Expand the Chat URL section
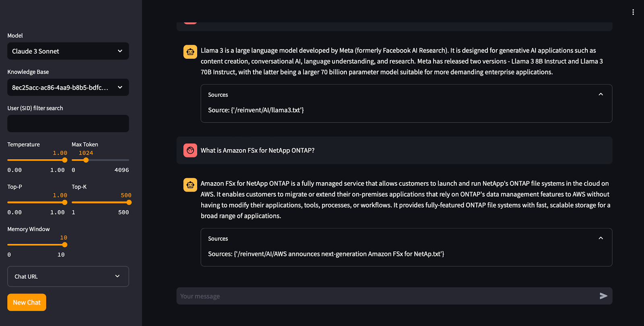This screenshot has height=326, width=644. point(68,276)
